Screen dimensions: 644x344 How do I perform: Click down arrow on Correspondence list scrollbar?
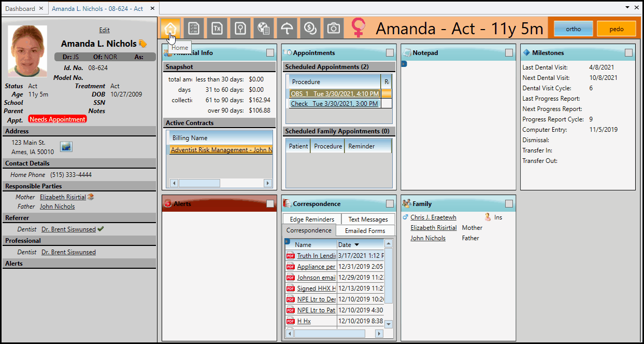click(x=389, y=324)
